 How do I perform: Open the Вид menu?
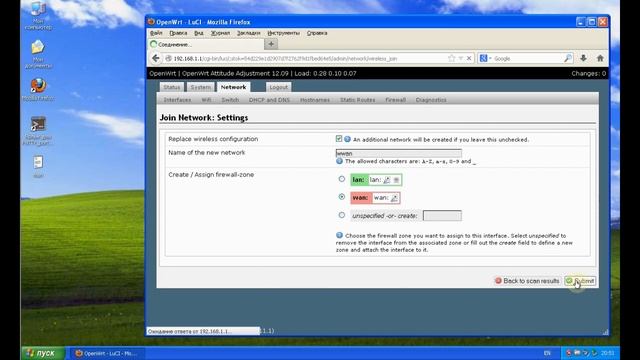pyautogui.click(x=199, y=33)
